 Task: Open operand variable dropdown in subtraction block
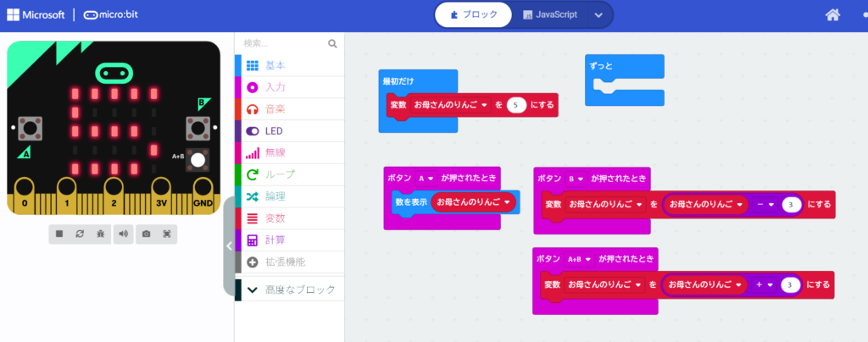[x=706, y=204]
